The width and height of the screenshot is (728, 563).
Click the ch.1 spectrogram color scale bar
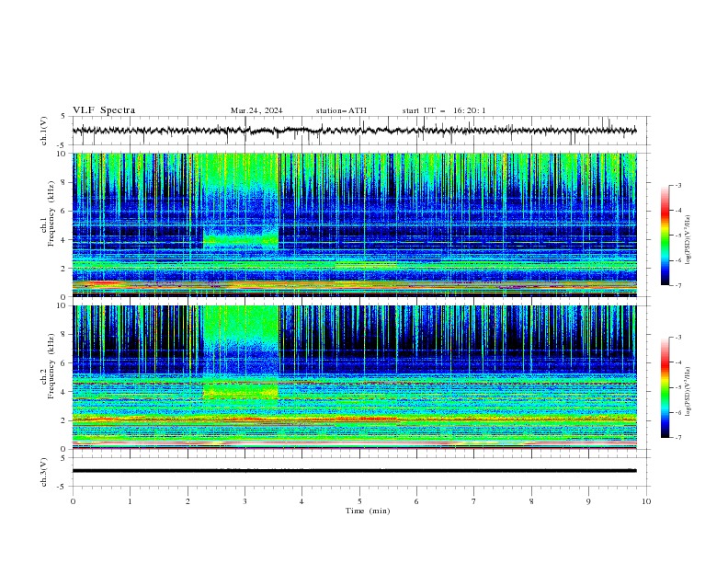665,236
